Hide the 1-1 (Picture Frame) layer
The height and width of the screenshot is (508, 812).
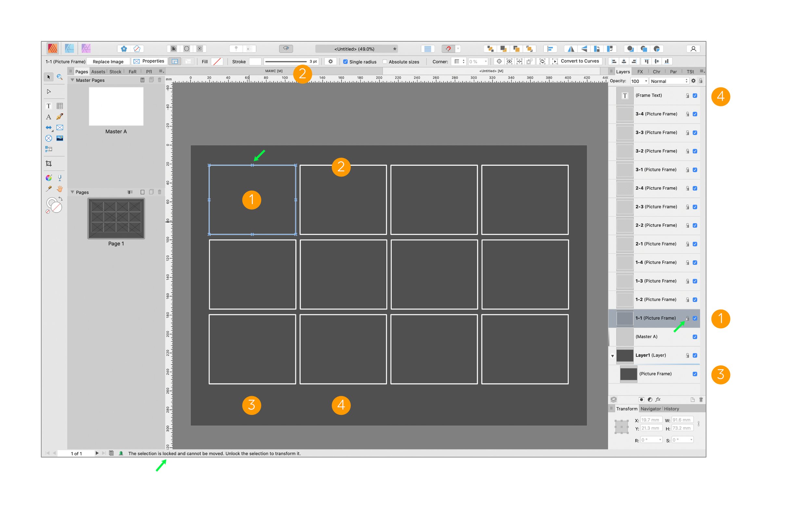[695, 318]
